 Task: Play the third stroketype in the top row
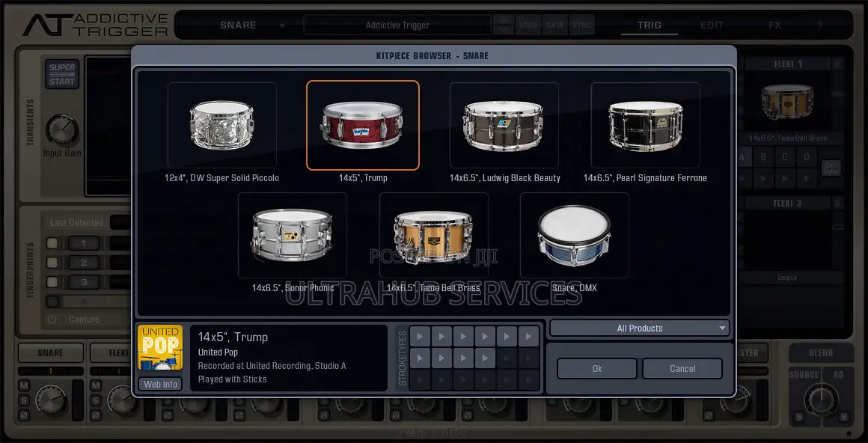click(463, 336)
